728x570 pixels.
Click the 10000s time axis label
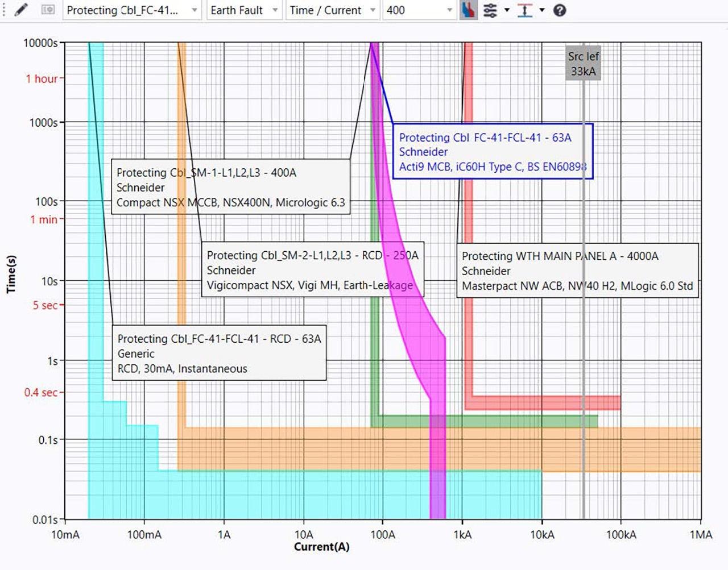pos(40,43)
